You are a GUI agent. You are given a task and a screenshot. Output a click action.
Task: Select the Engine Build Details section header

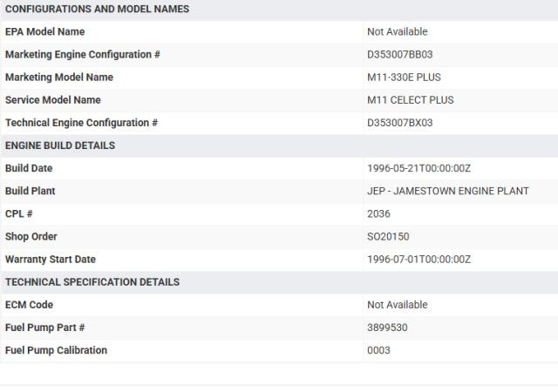point(60,145)
